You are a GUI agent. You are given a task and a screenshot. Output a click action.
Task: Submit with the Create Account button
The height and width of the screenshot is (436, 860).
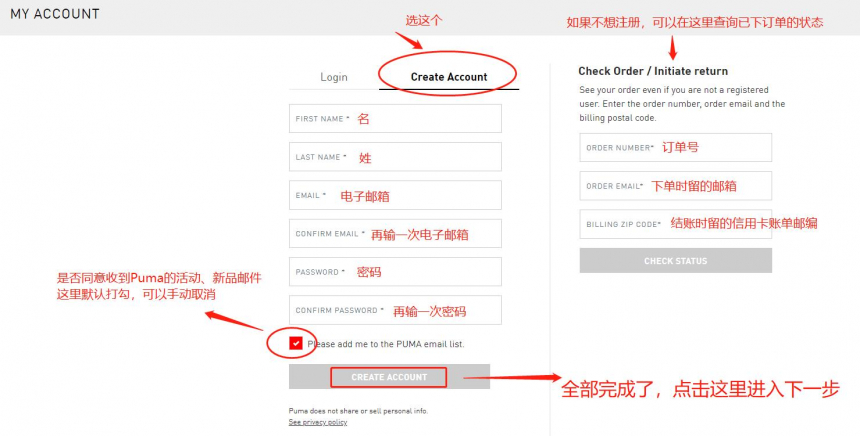pos(389,377)
